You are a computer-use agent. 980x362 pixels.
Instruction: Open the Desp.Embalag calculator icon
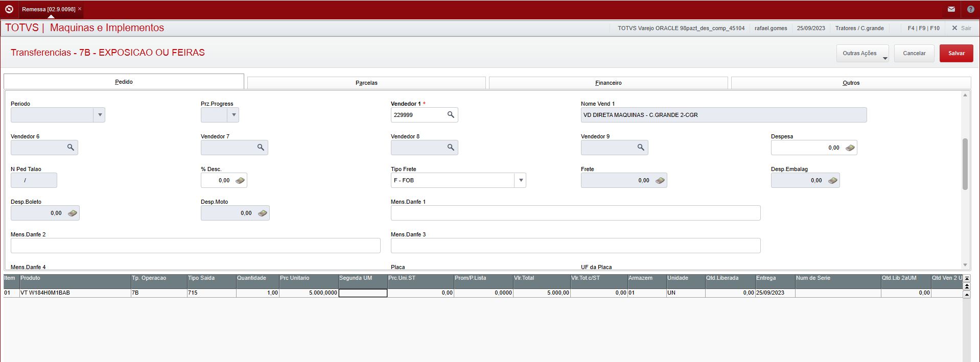tap(832, 180)
